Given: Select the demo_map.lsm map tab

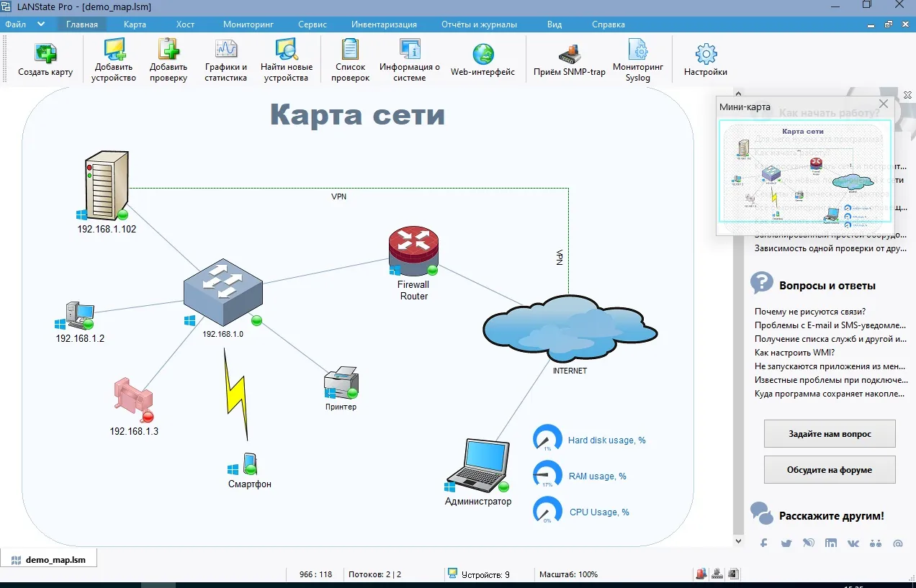Looking at the screenshot, I should click(48, 559).
